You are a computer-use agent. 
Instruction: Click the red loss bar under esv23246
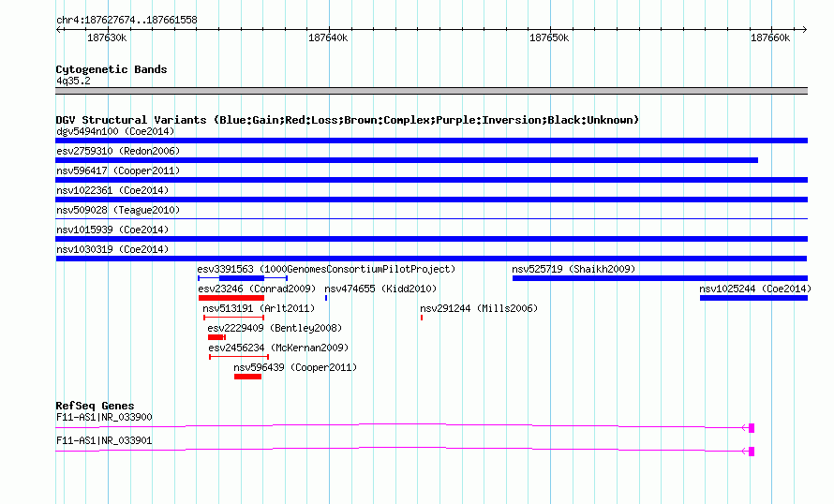231,298
